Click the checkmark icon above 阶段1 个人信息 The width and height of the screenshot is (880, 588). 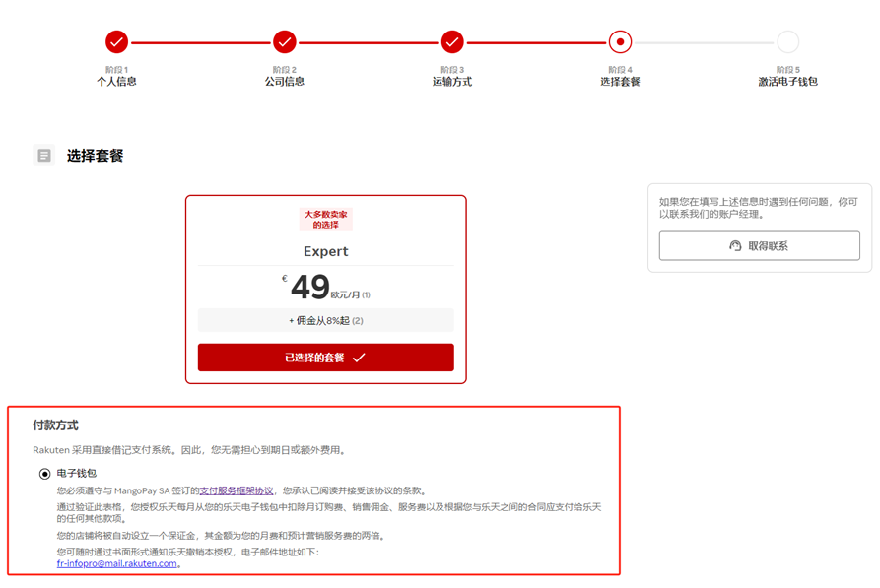(x=117, y=42)
